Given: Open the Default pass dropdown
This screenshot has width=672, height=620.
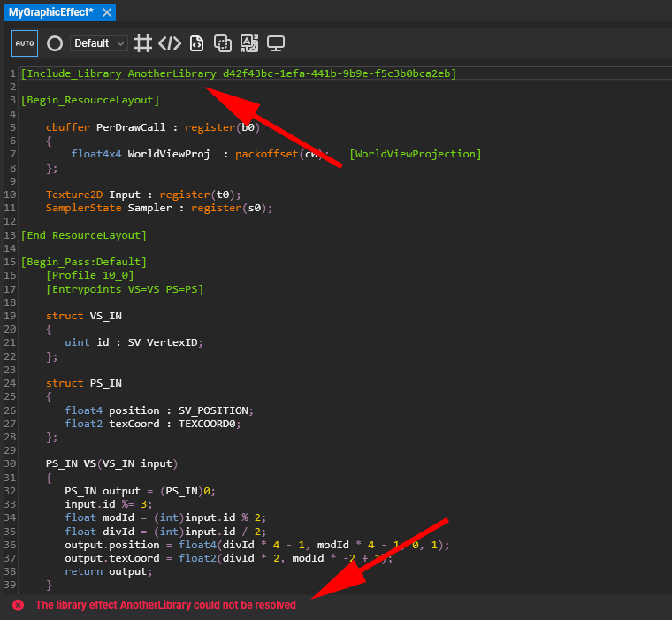Looking at the screenshot, I should coord(98,43).
